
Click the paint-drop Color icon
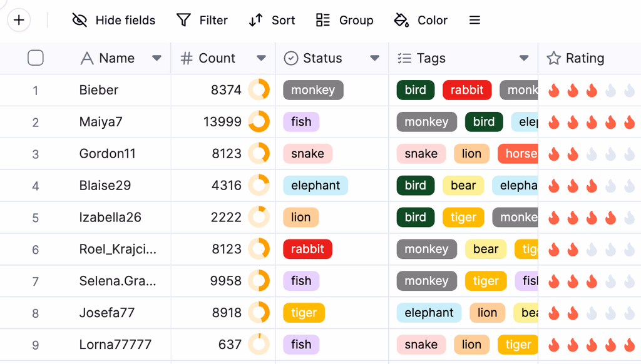tap(401, 20)
